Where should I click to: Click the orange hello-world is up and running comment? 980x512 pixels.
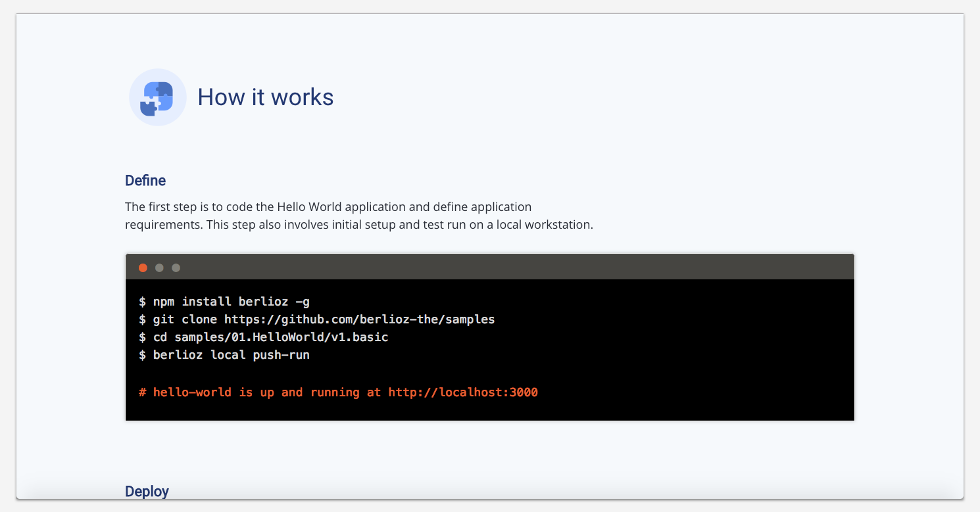tap(338, 392)
